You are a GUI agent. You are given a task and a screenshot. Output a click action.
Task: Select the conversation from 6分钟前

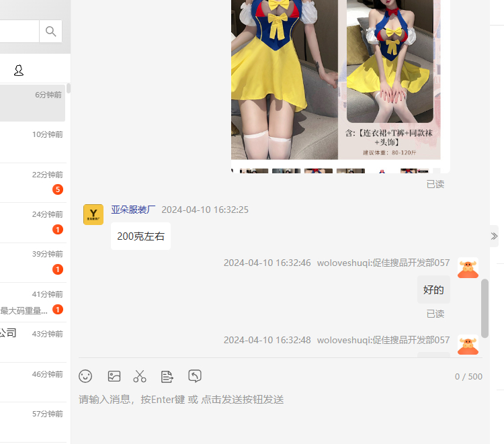[x=32, y=103]
